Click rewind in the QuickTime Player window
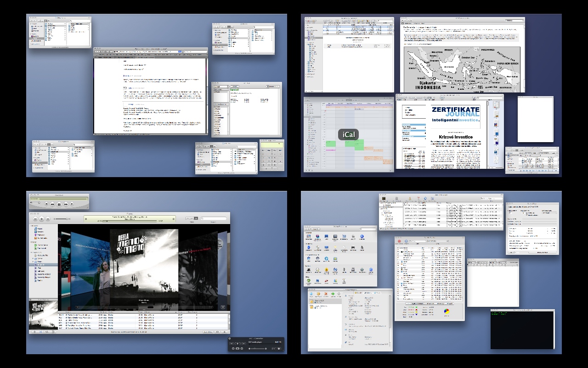 (x=52, y=204)
